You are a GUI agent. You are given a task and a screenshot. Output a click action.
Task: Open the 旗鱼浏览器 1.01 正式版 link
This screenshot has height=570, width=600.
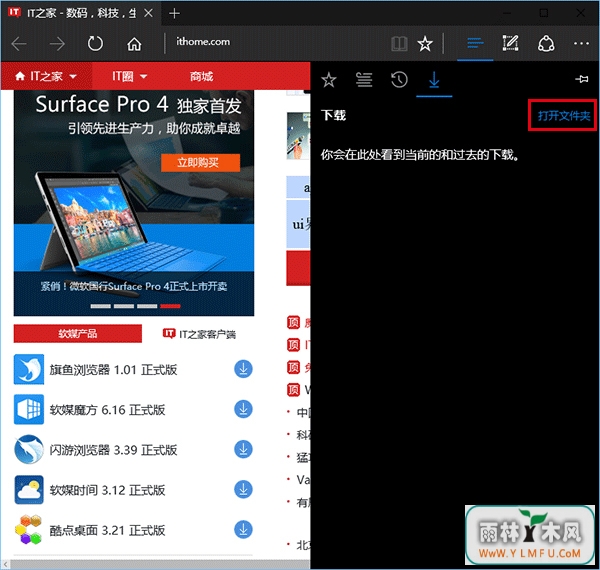pyautogui.click(x=113, y=370)
